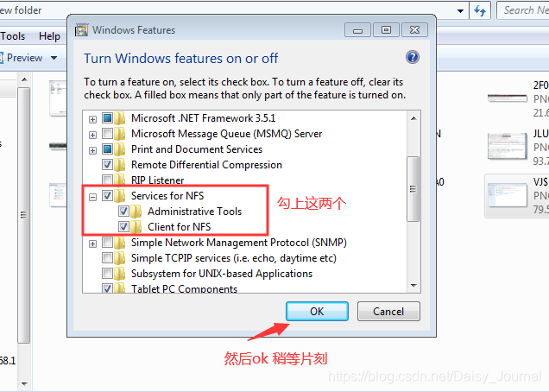Select the Microsoft Message Queue (MSMQ) Server text
This screenshot has width=549, height=392.
point(226,134)
